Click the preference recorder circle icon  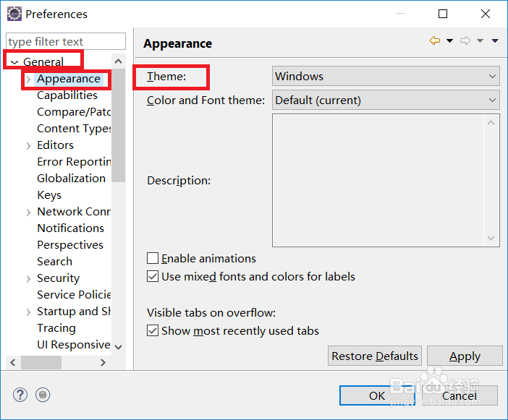43,395
